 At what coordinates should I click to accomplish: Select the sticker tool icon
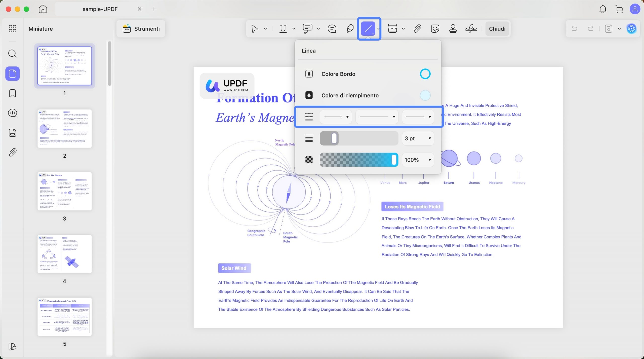(x=435, y=29)
